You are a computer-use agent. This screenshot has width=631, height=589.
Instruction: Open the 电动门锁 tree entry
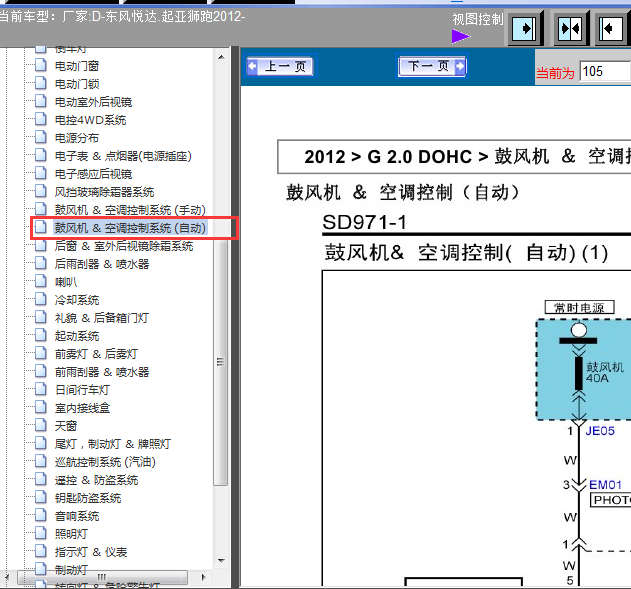click(x=77, y=84)
